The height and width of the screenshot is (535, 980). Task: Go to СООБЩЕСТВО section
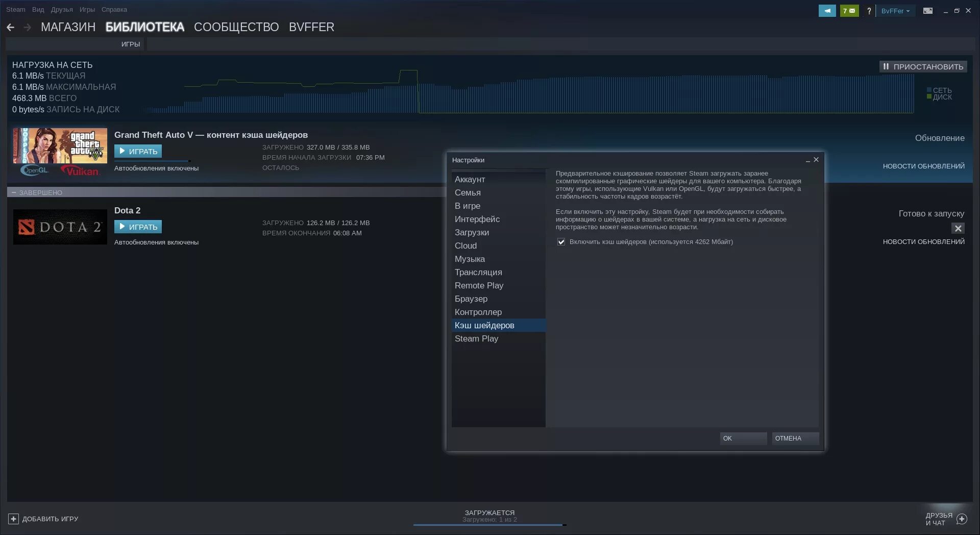[x=236, y=27]
